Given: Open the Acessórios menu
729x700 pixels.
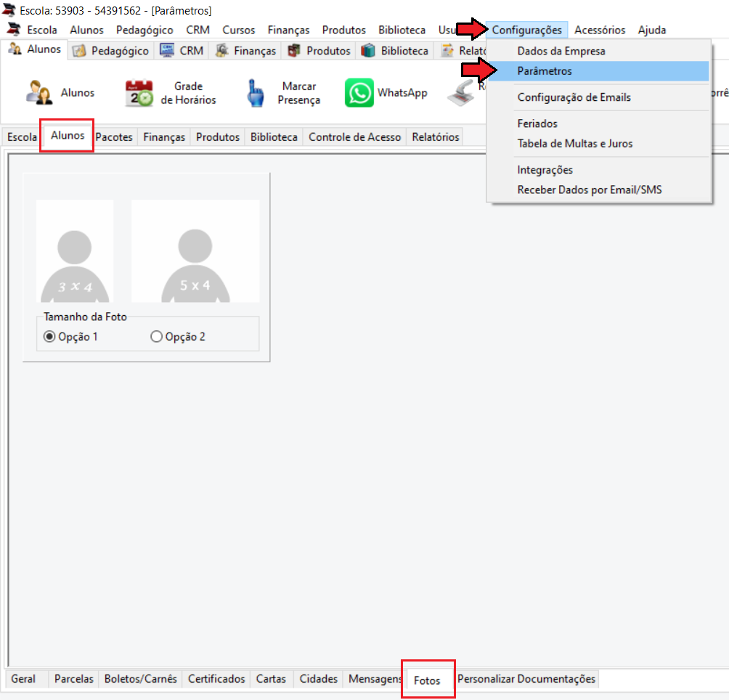Looking at the screenshot, I should [600, 30].
